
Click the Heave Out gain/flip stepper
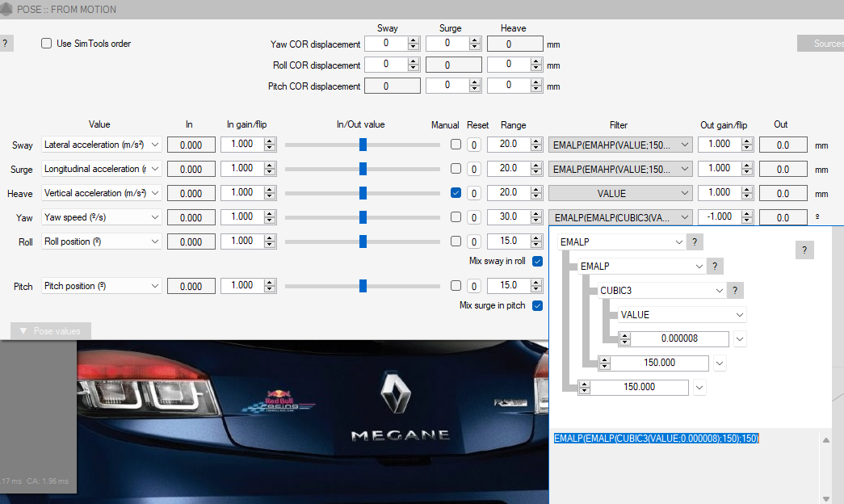pos(746,193)
